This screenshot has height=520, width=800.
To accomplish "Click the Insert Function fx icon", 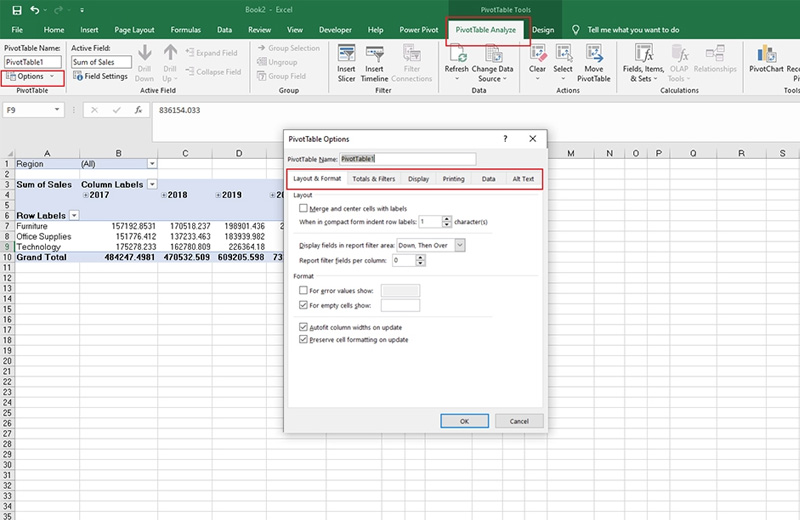I will tap(138, 110).
